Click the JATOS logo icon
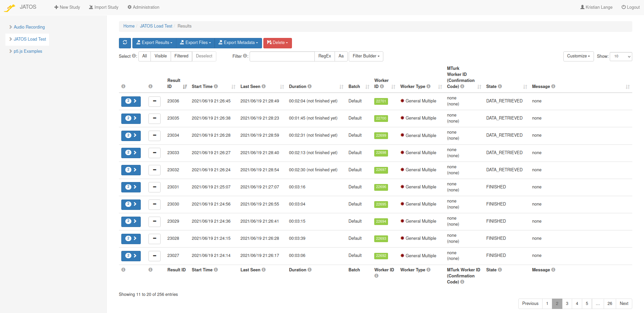This screenshot has width=644, height=313. point(10,8)
